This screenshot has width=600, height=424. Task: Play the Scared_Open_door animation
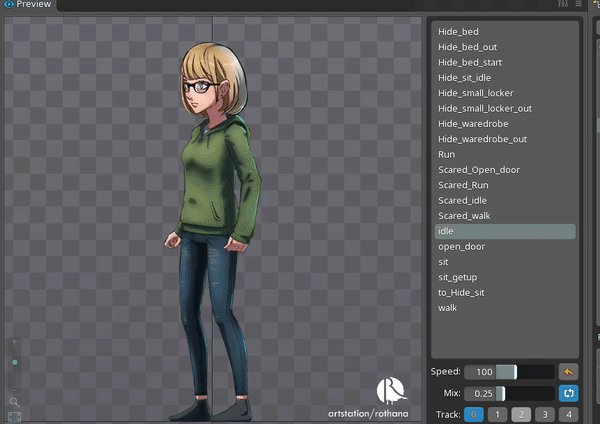click(505, 170)
